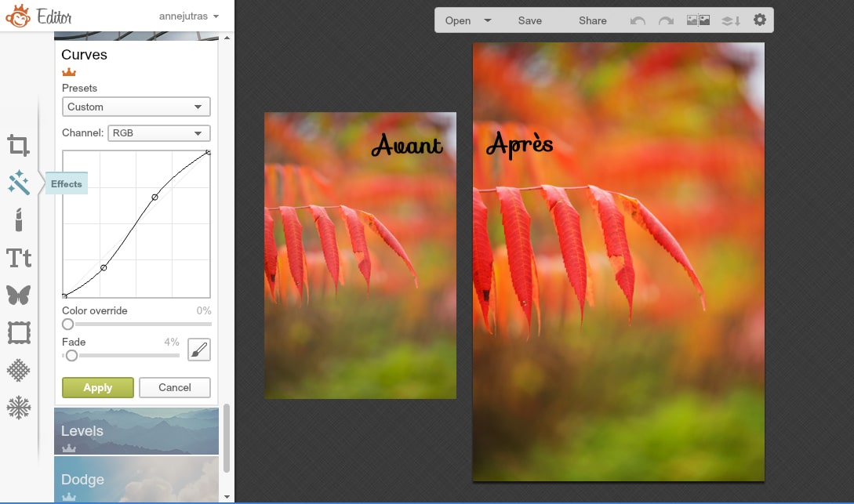Expand the Channel RGB dropdown
Screen dimensions: 854x504
coord(158,133)
